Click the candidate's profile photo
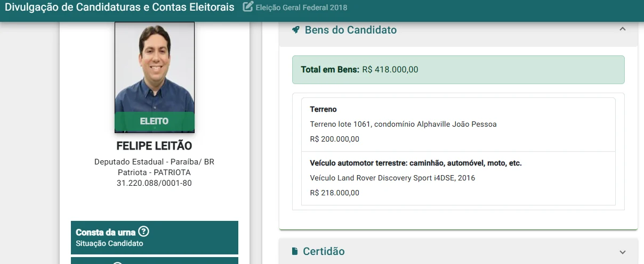This screenshot has height=264, width=644. [155, 77]
